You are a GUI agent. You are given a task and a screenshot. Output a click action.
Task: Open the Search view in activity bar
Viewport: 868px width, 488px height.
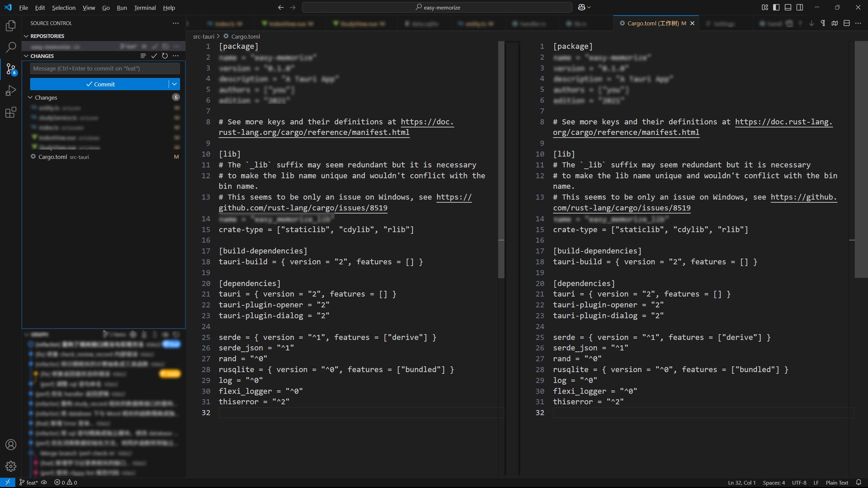point(11,47)
